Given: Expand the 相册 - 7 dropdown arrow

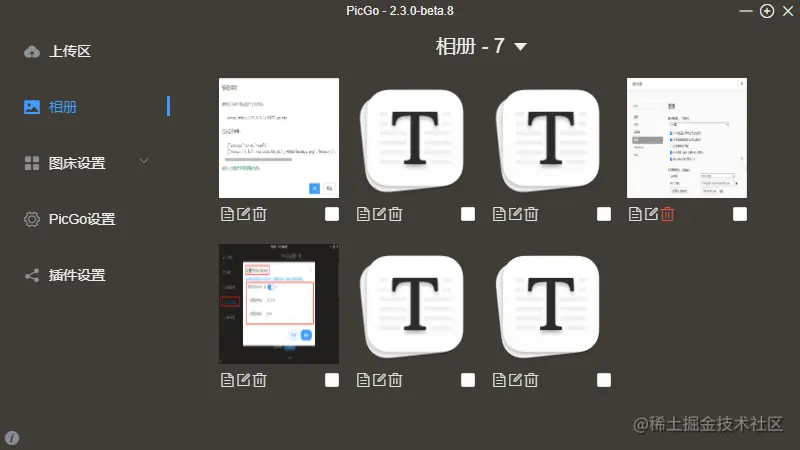Looking at the screenshot, I should pyautogui.click(x=520, y=47).
